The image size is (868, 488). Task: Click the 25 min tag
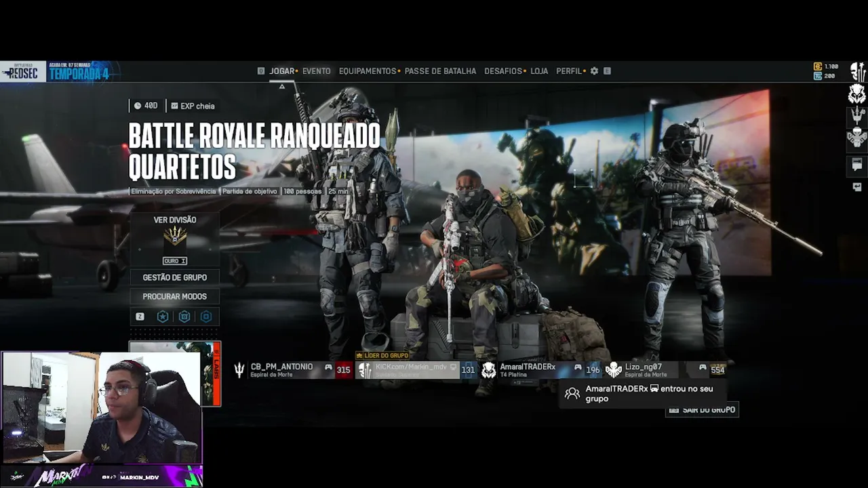click(x=338, y=192)
